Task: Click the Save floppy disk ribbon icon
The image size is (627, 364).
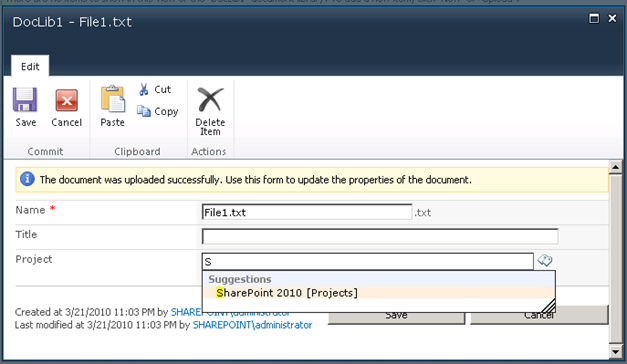Action: (25, 100)
